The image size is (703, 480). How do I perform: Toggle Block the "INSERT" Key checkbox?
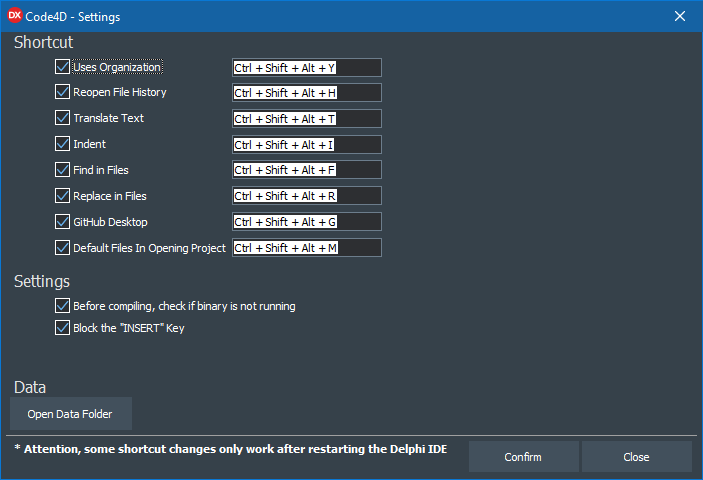[x=62, y=328]
